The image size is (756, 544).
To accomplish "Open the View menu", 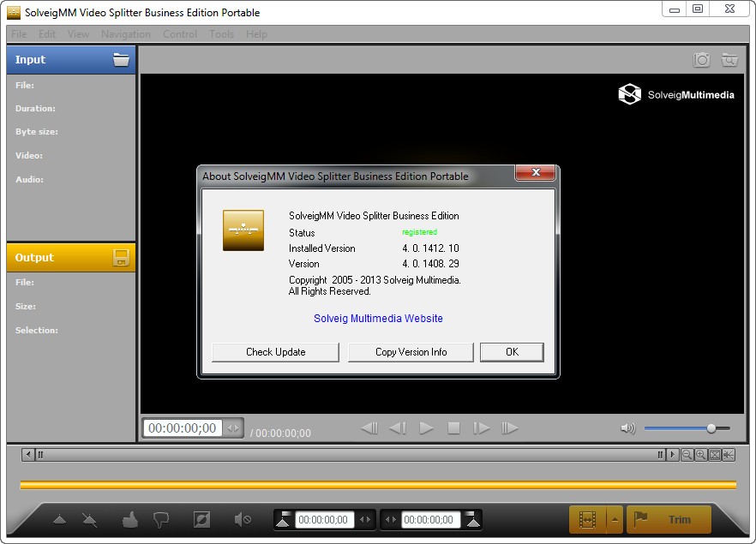I will coord(78,34).
